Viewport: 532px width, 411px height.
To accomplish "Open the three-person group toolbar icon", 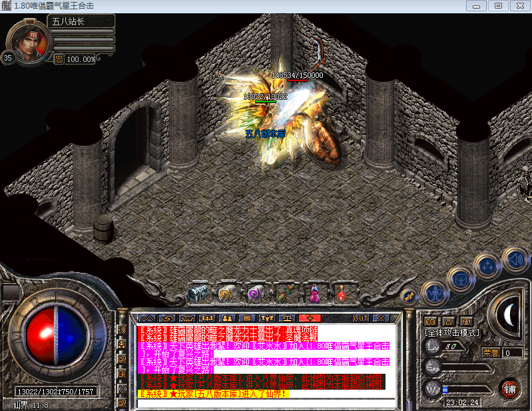I will pos(207,319).
